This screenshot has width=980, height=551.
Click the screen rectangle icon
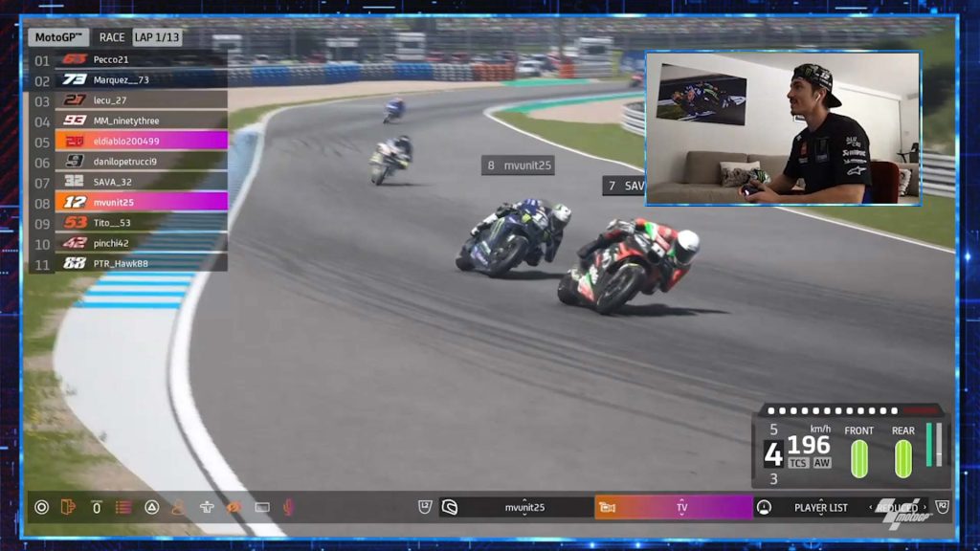262,507
